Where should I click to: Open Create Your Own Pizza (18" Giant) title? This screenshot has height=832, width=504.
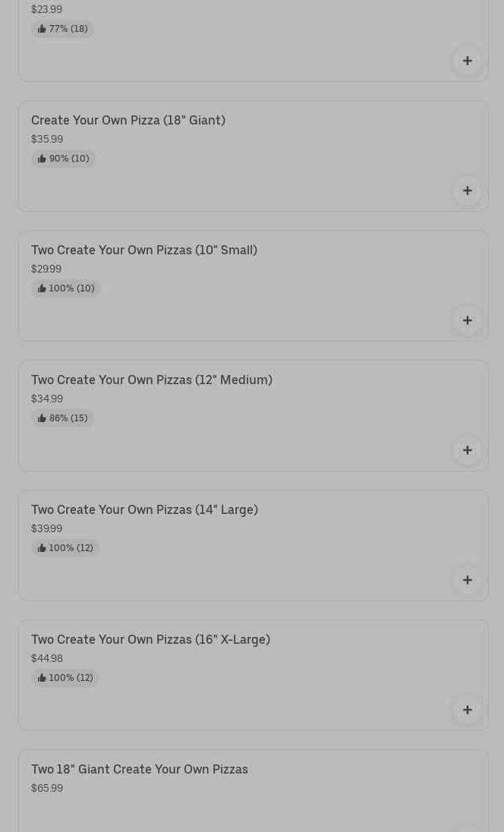click(x=128, y=121)
